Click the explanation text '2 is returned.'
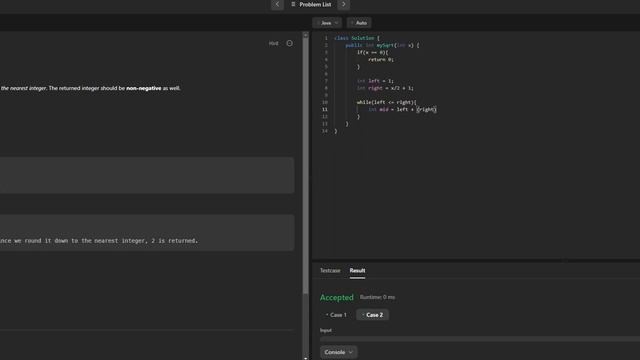The width and height of the screenshot is (640, 360). point(175,241)
